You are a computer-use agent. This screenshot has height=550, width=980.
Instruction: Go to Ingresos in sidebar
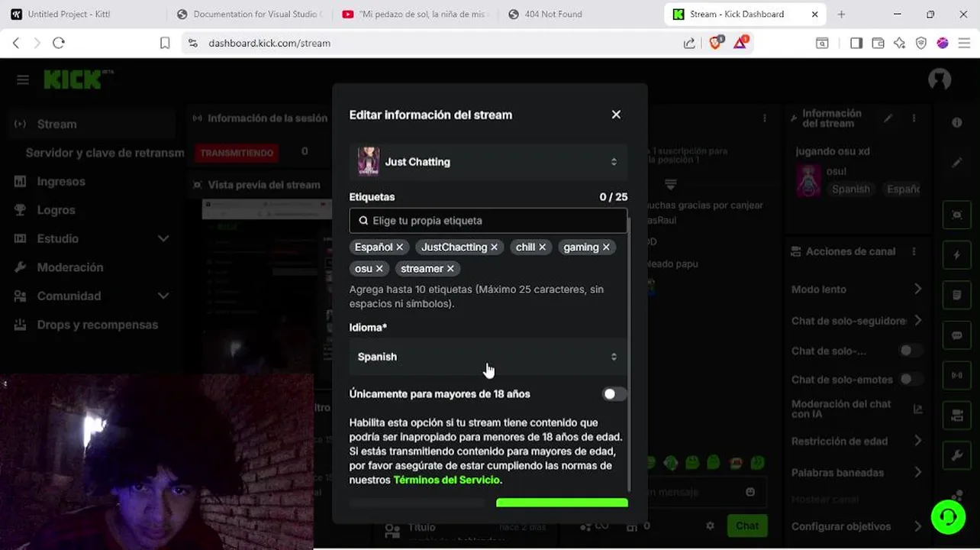click(61, 182)
